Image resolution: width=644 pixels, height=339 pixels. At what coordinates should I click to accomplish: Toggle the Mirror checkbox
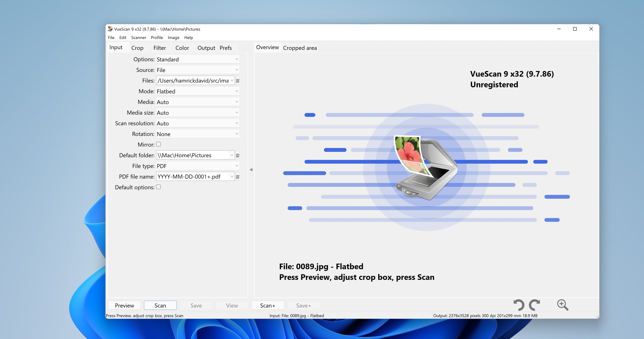click(x=158, y=144)
